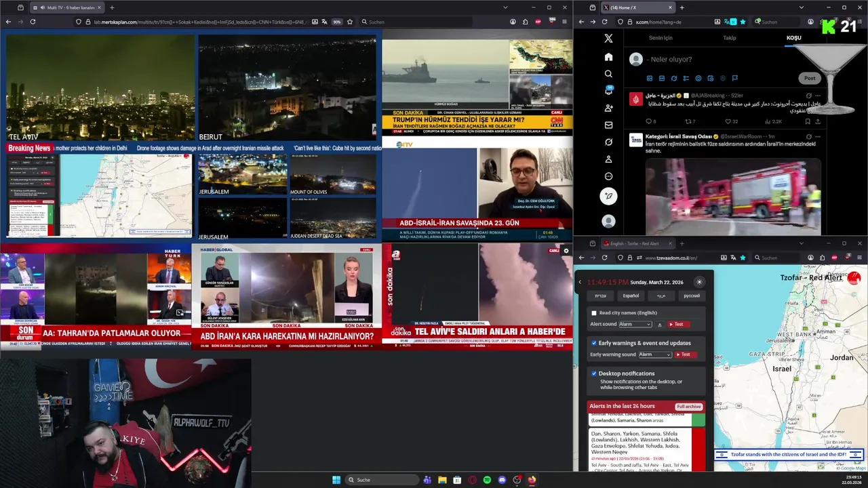868x488 pixels.
Task: Click the X logo in sidebar
Action: click(608, 39)
